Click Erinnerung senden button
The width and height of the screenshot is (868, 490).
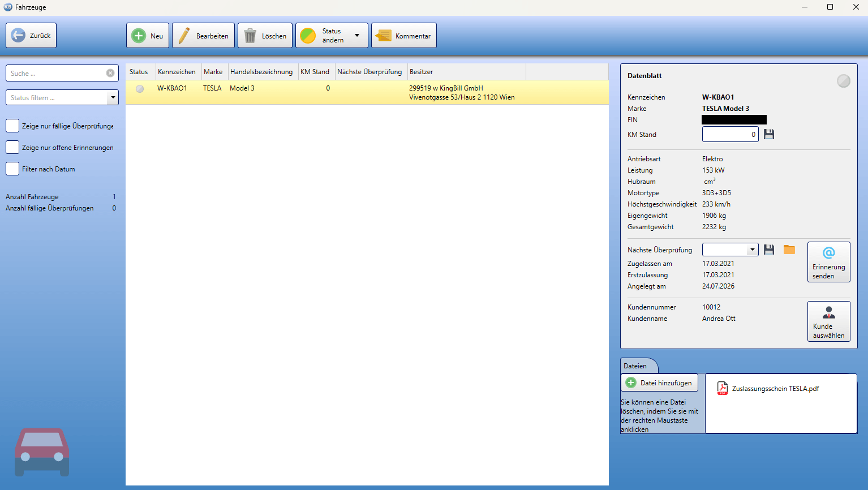point(828,262)
